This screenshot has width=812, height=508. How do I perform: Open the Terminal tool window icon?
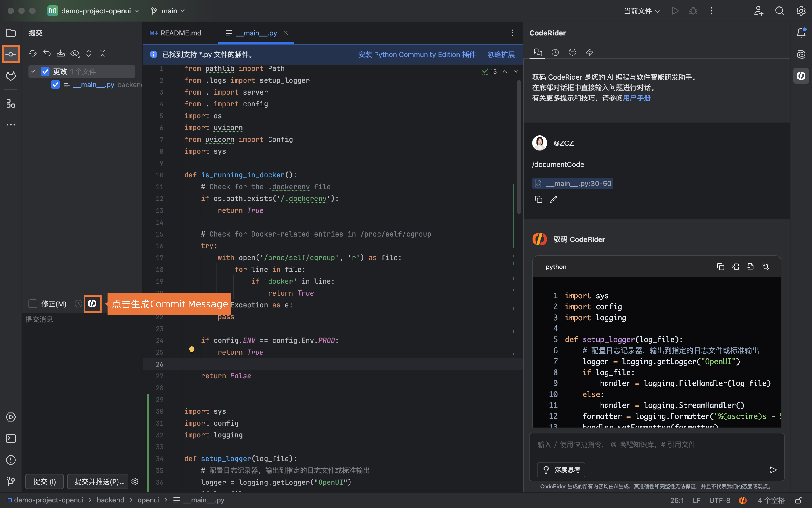[x=11, y=438]
